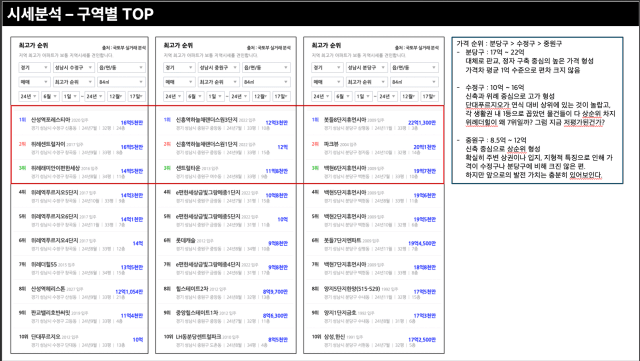This screenshot has width=640, height=361.
Task: Select the 2위 위례센트럴자이 listing
Action: click(x=80, y=148)
